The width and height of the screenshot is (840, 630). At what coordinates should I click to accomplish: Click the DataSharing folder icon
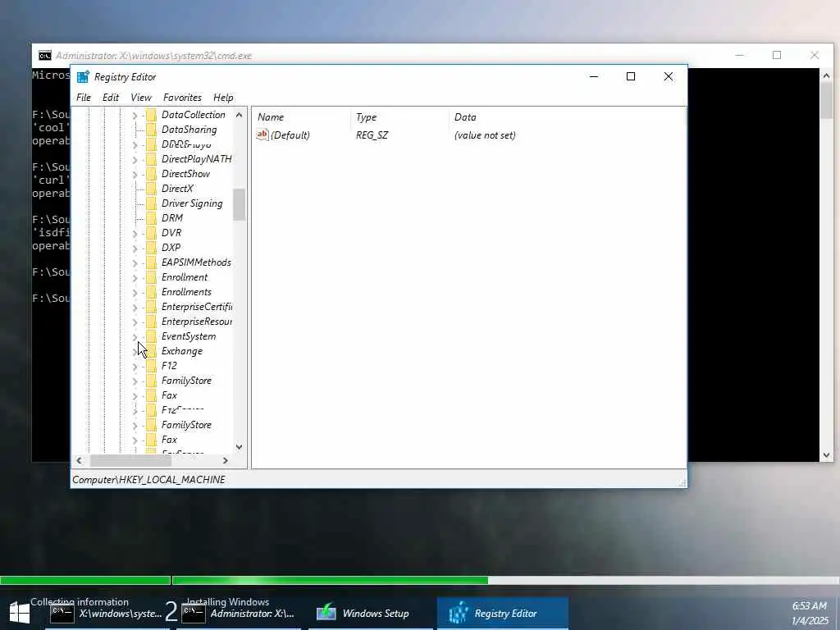tap(151, 130)
